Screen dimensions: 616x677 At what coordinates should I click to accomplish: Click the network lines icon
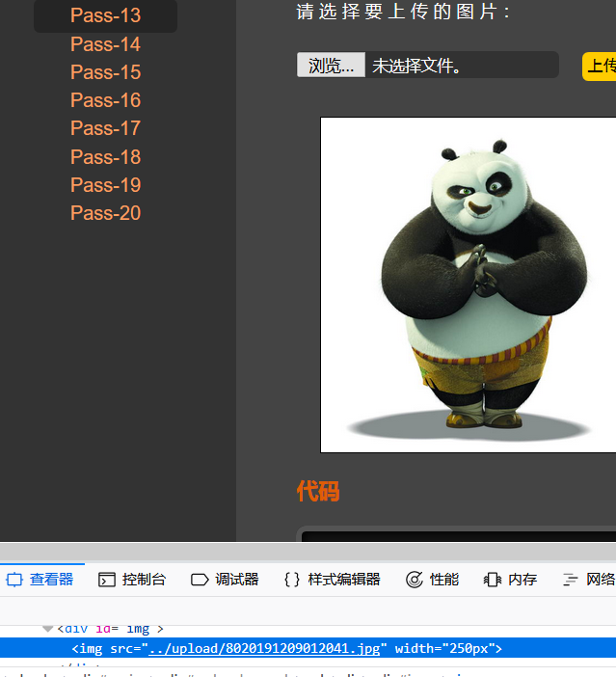(x=571, y=580)
